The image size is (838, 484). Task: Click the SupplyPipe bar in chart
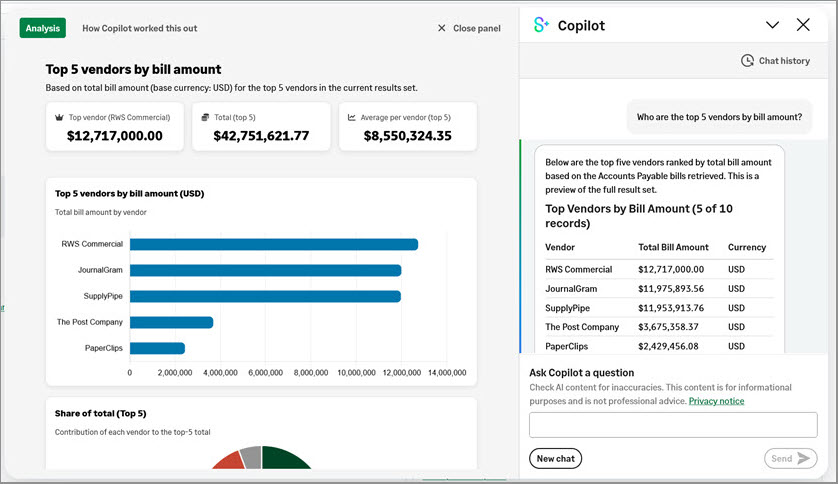(265, 296)
